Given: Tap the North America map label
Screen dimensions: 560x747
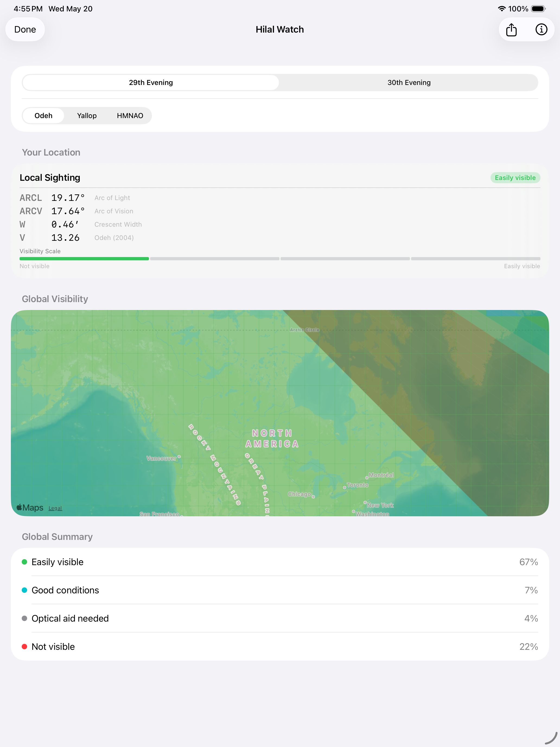Looking at the screenshot, I should 272,438.
